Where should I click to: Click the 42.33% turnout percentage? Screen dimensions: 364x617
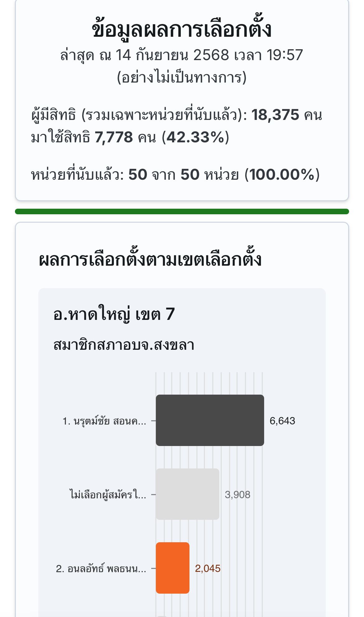[x=195, y=137]
